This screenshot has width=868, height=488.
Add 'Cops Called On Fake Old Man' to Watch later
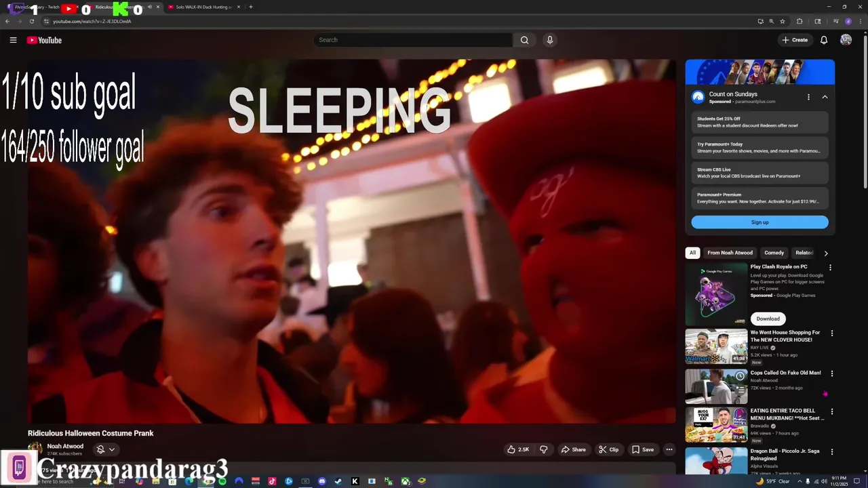coord(740,376)
